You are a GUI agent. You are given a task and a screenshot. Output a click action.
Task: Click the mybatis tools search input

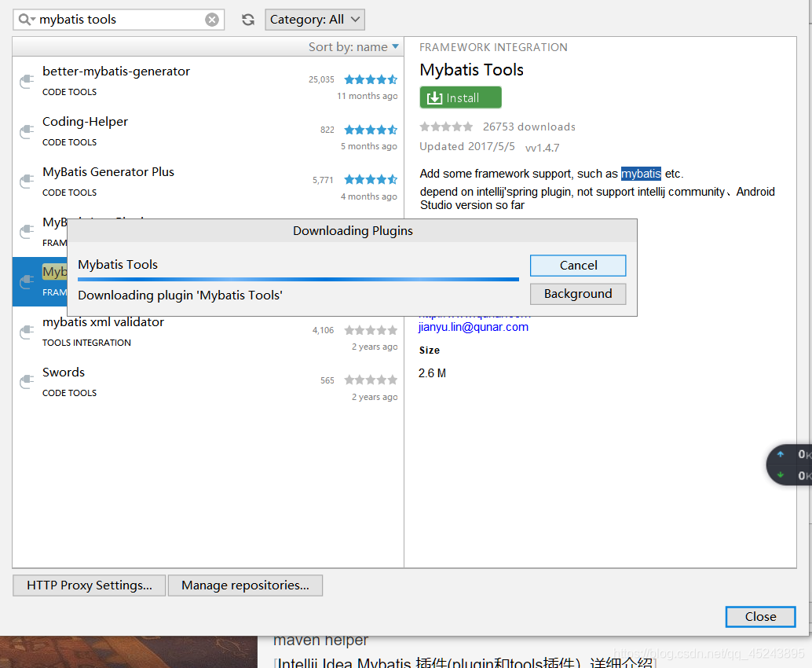pyautogui.click(x=119, y=20)
